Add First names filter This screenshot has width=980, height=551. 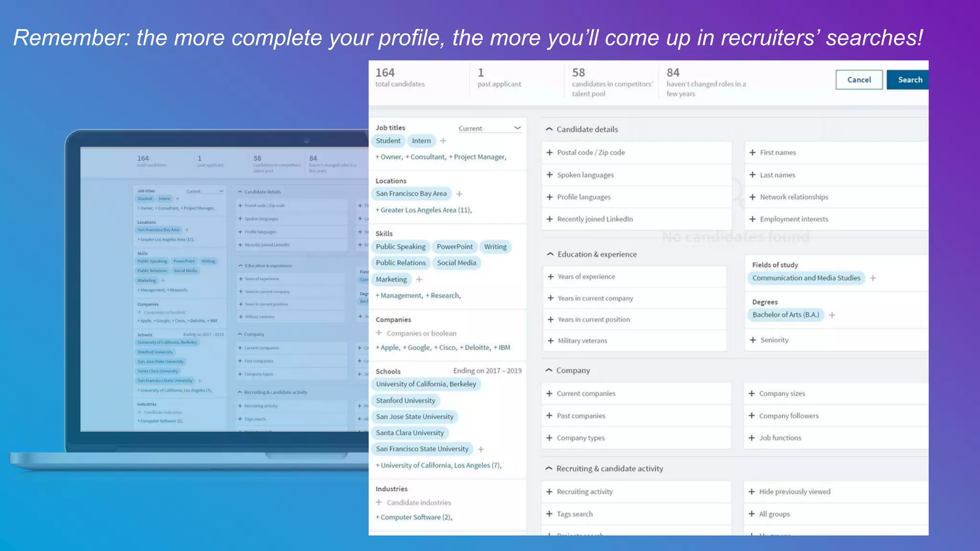[836, 153]
